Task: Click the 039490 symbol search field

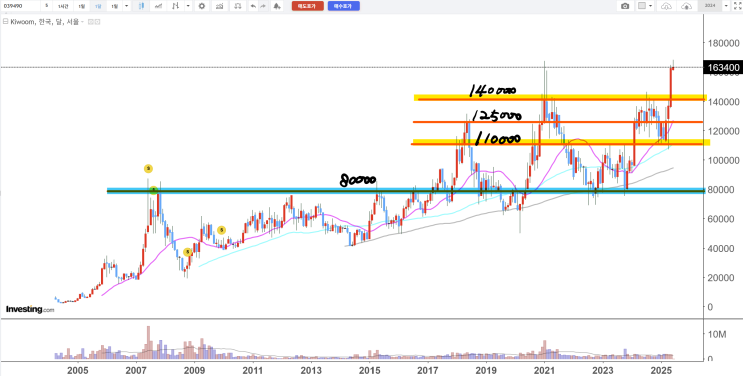Action: coord(20,6)
